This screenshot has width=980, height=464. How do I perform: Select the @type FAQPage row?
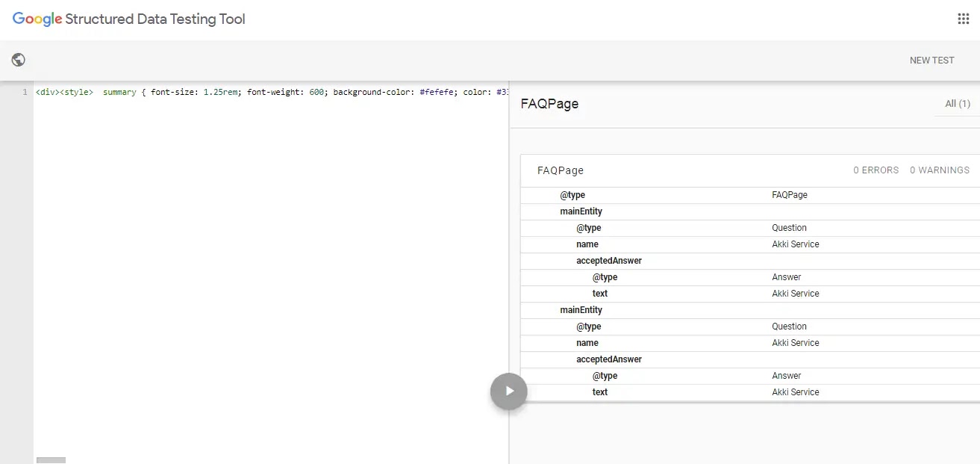click(750, 195)
